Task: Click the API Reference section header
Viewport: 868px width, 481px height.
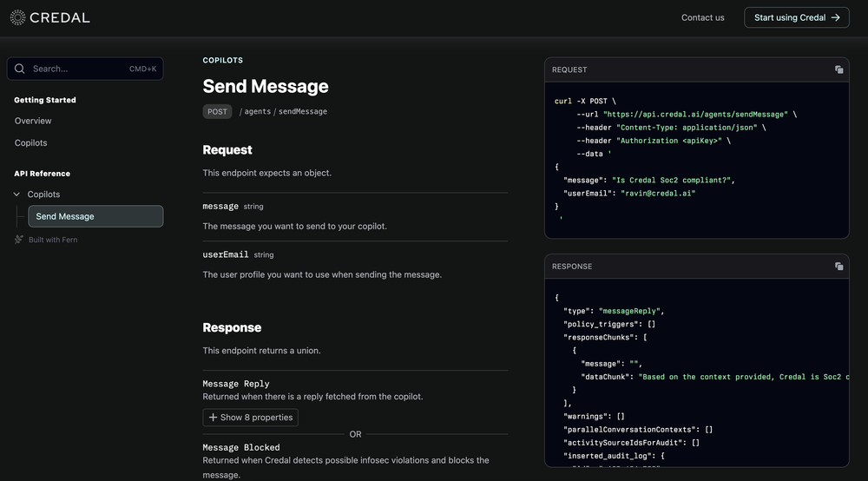Action: tap(42, 174)
